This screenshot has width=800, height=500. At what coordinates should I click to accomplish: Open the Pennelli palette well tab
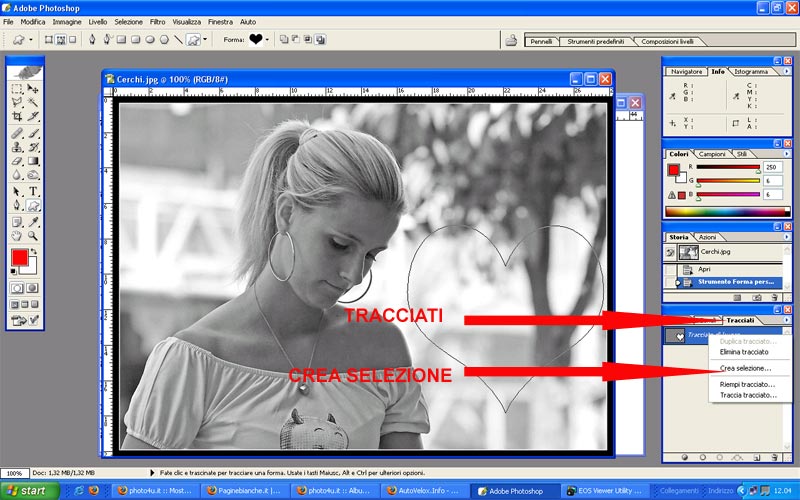pos(541,41)
